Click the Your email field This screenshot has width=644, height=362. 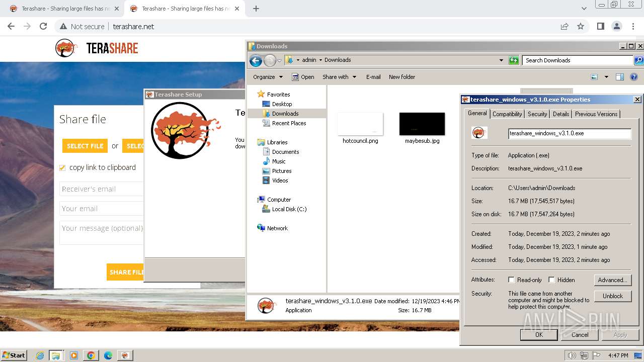point(102,209)
